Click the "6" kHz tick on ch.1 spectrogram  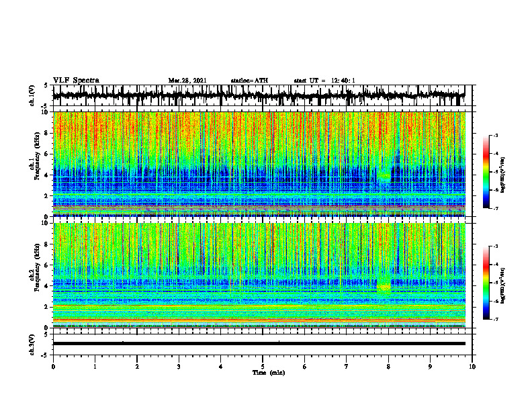point(47,154)
